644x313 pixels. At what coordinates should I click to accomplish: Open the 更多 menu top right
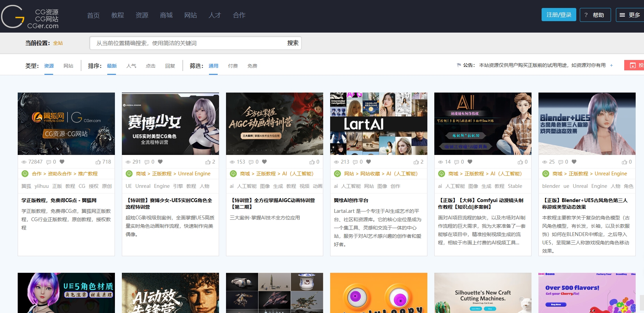point(629,15)
